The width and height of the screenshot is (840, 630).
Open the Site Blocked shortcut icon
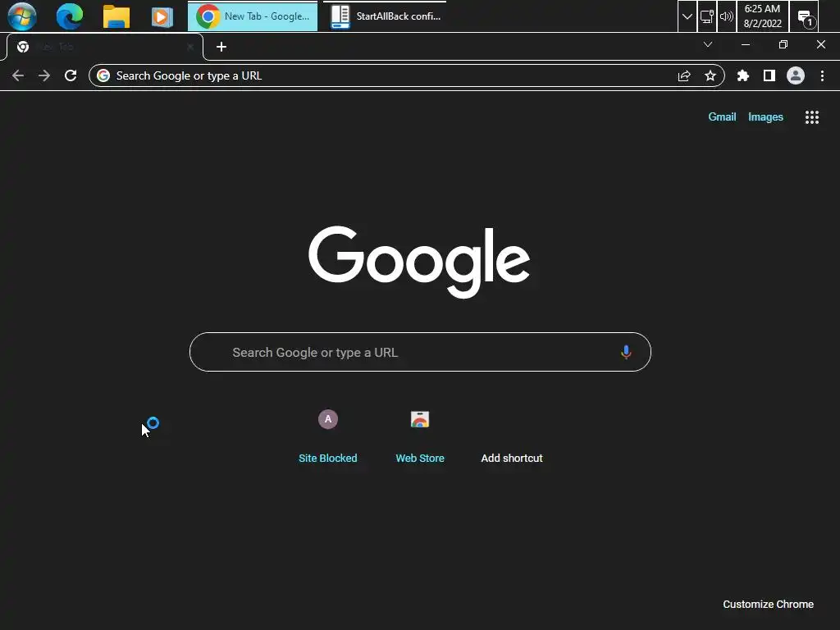coord(328,419)
